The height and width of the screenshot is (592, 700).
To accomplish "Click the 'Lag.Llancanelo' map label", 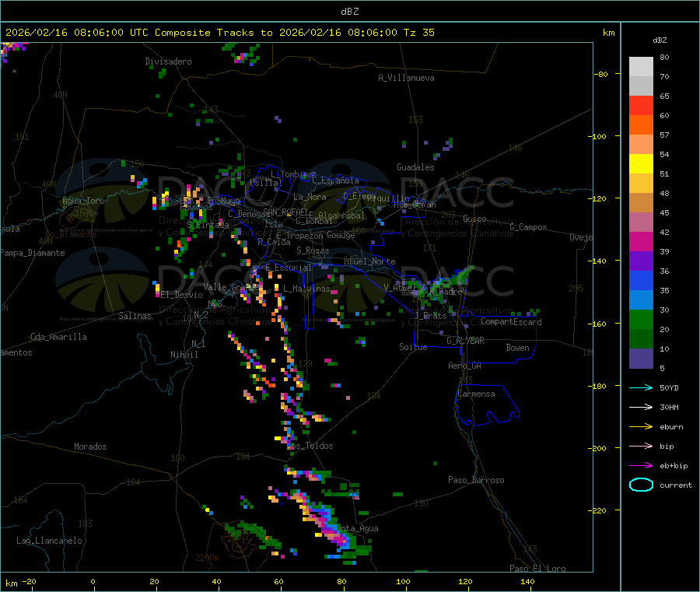I will (49, 541).
